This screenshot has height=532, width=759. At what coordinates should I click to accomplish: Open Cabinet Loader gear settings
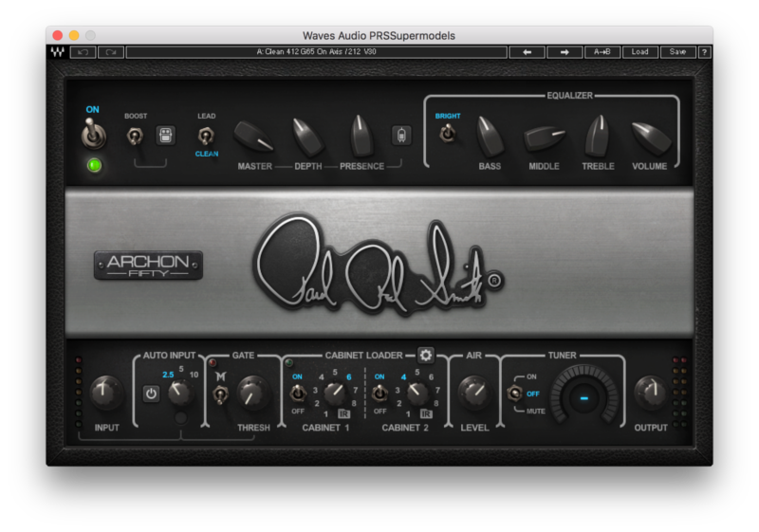pyautogui.click(x=425, y=356)
